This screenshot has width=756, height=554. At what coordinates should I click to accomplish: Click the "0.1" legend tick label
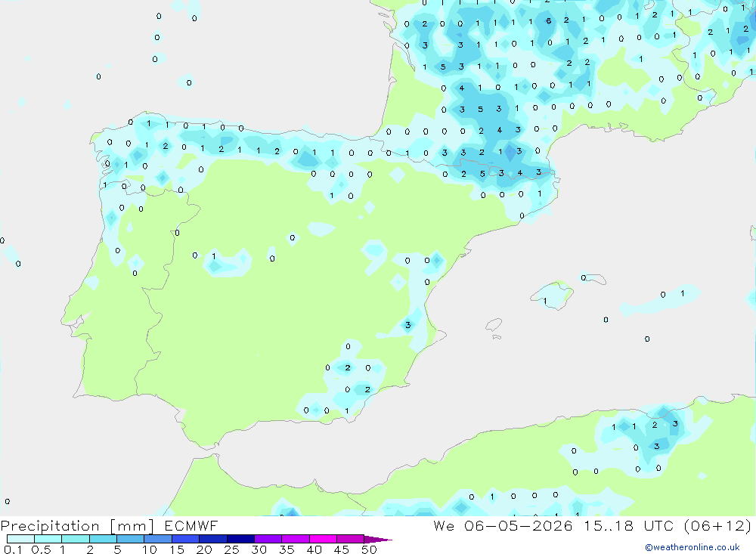click(13, 549)
